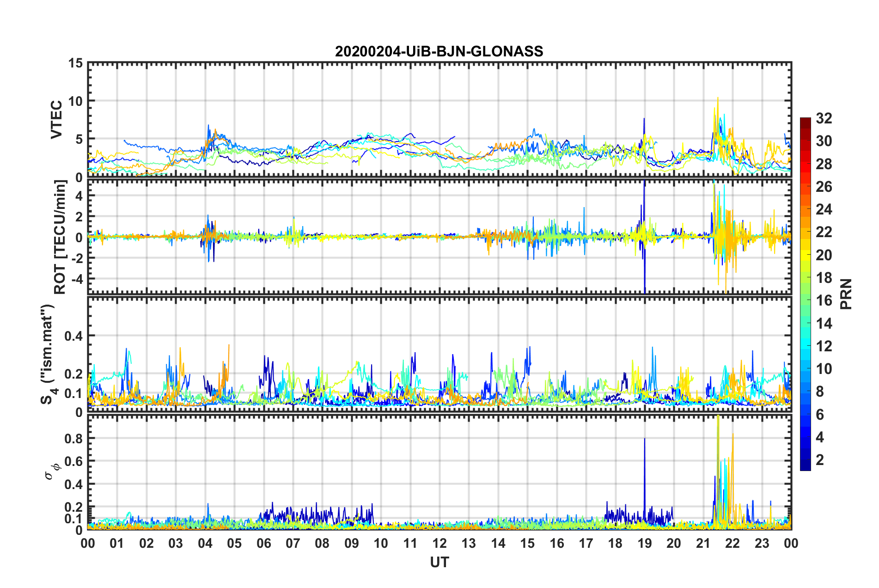Click the 0.8 tick on the sigma-phi axis

point(73,438)
